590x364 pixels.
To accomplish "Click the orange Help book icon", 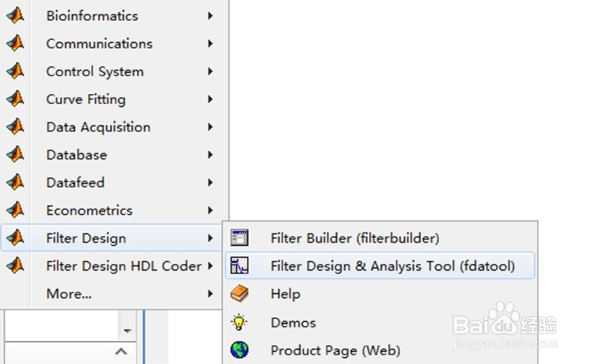I will pos(240,294).
